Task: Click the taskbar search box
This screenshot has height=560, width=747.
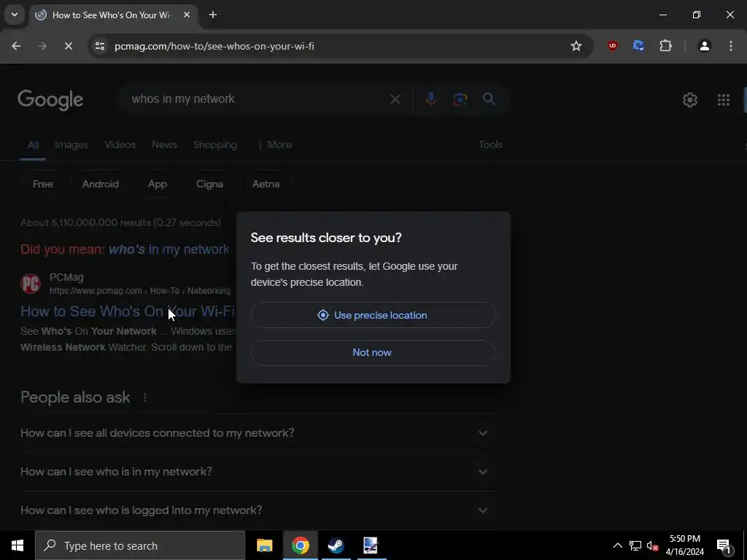Action: (140, 545)
